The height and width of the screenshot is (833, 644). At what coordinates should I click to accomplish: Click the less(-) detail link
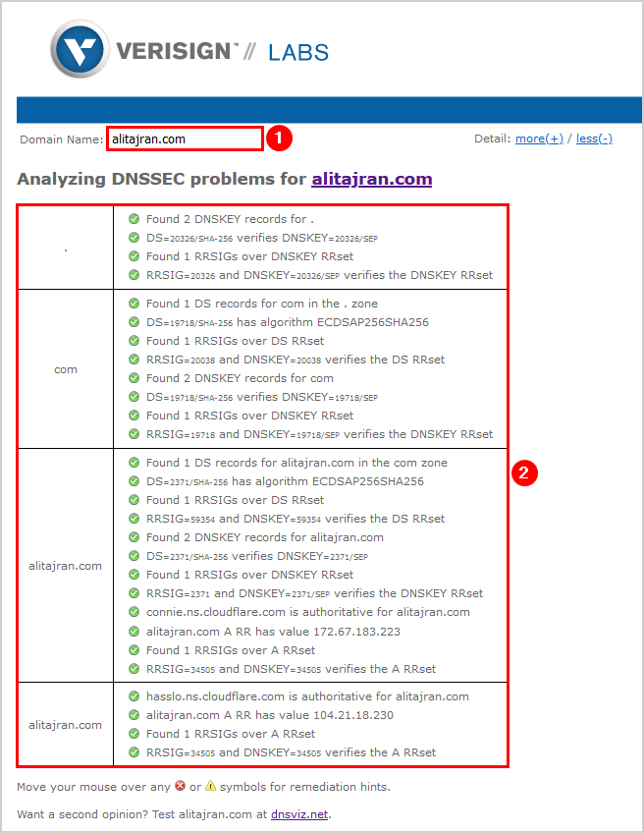pos(594,139)
